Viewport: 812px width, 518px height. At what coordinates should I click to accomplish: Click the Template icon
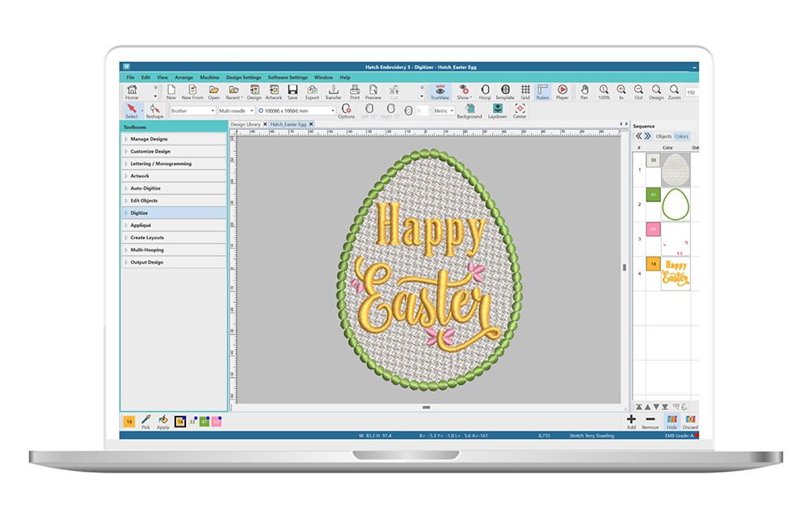click(x=505, y=90)
